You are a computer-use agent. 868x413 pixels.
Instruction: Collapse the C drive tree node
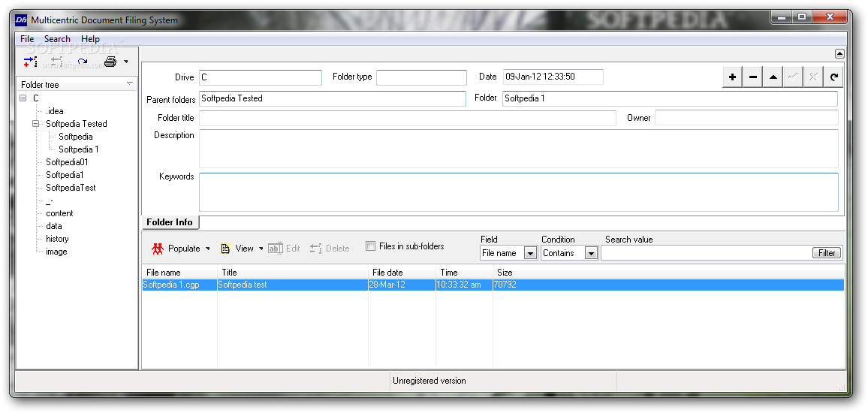[x=23, y=98]
